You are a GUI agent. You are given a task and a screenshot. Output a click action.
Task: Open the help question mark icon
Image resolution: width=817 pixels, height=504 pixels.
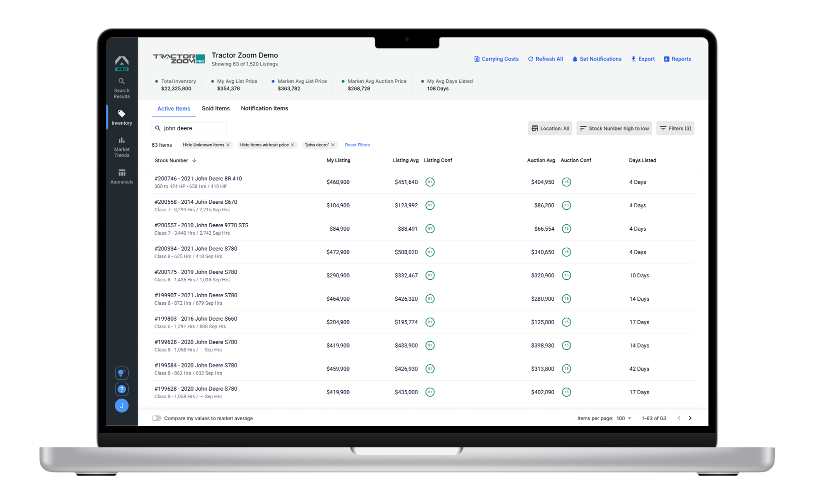click(x=121, y=389)
